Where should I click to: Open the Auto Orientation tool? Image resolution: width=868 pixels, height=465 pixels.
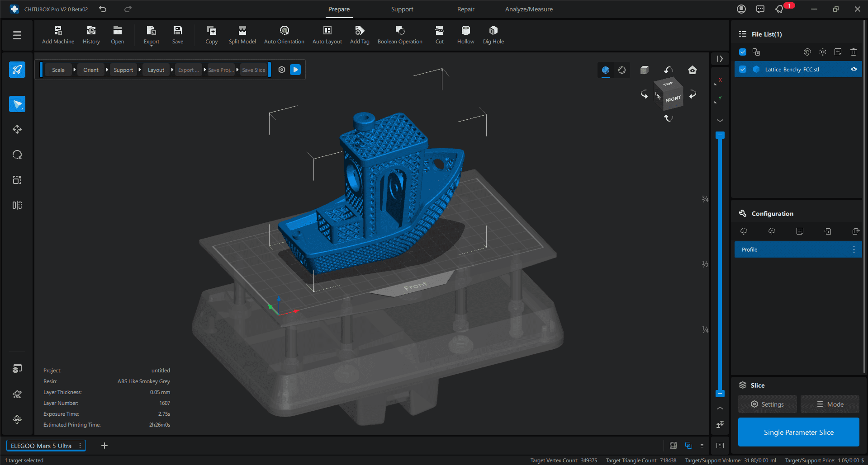point(284,31)
